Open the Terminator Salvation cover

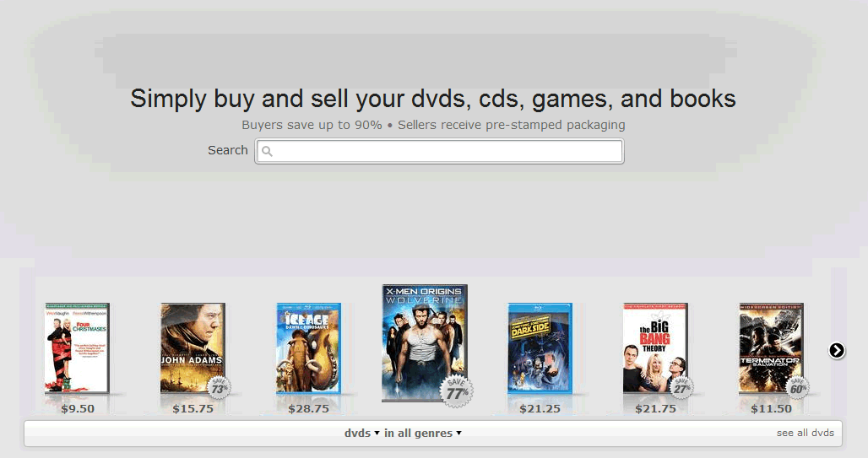[771, 348]
